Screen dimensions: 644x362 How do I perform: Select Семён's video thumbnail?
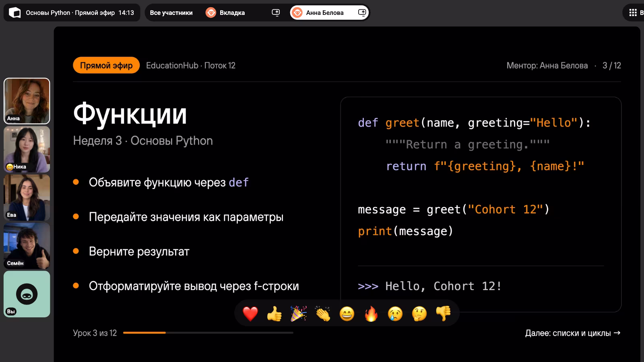[x=27, y=246]
